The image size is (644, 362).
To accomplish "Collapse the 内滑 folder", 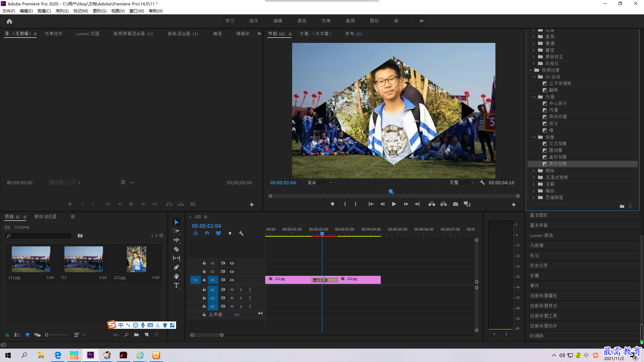I will pos(534,97).
